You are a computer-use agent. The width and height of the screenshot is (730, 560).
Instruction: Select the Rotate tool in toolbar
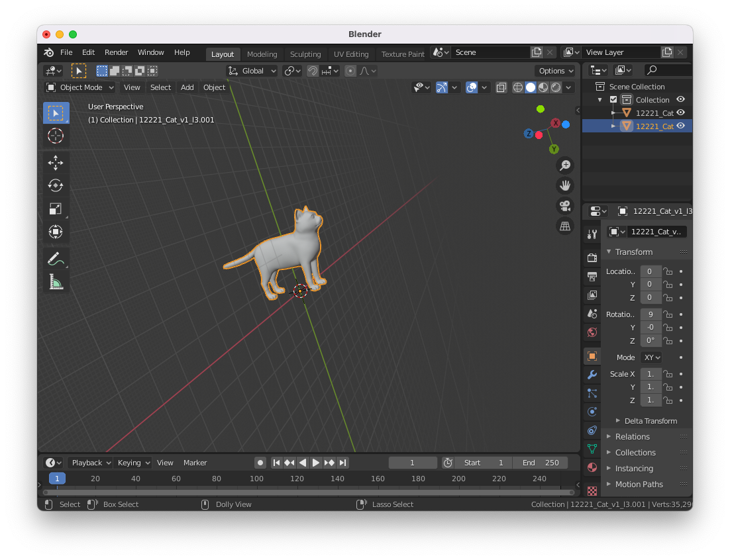[x=56, y=186]
